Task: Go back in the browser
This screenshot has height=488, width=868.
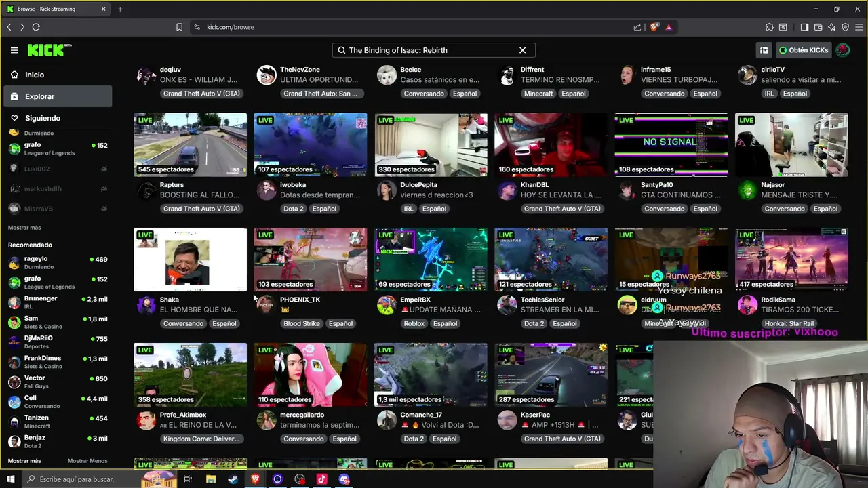Action: click(x=9, y=27)
